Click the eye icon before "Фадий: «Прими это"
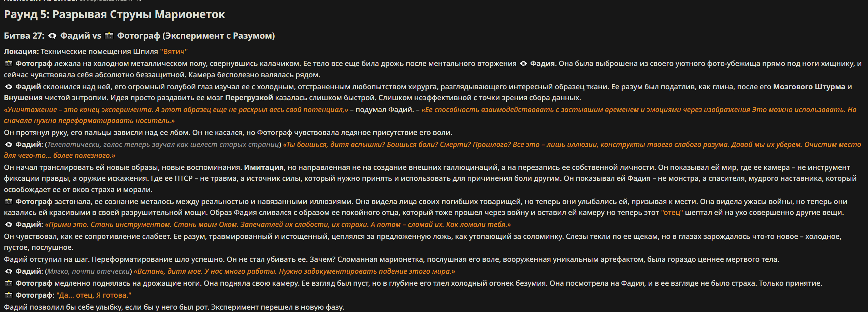 click(9, 225)
